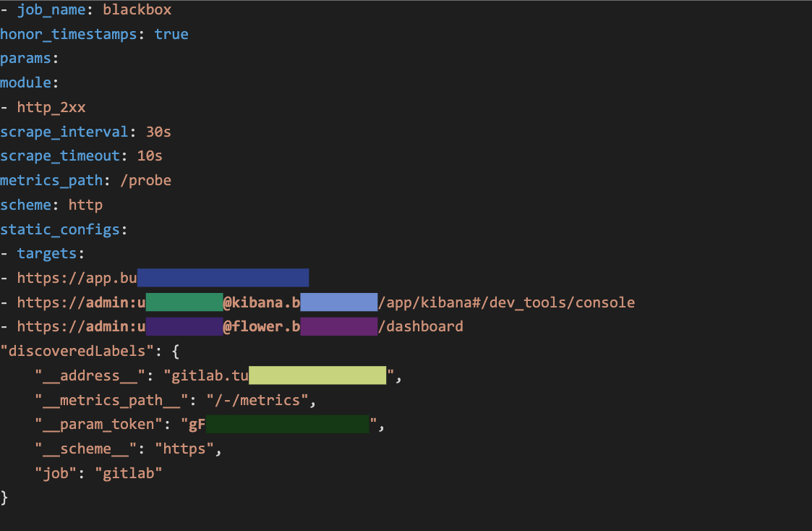812x531 pixels.
Task: Click the https://app.bu target URL
Action: [x=77, y=278]
